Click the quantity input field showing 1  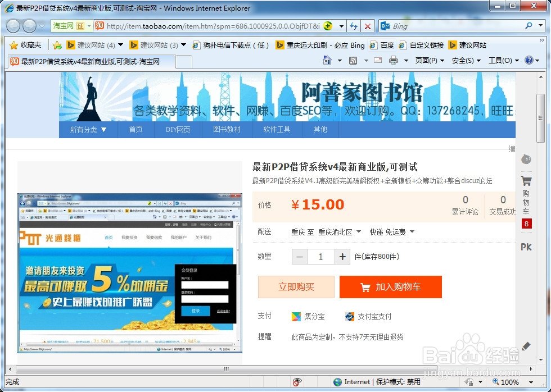[321, 257]
